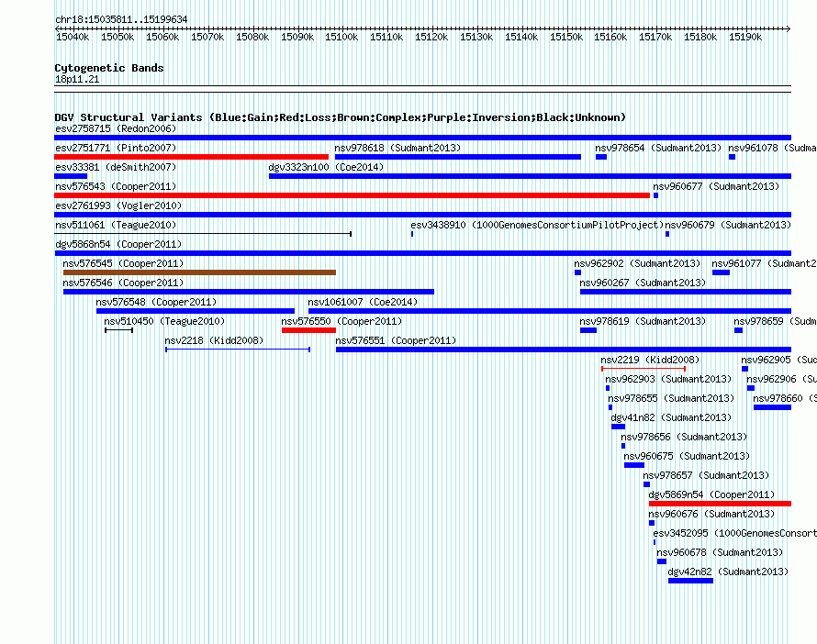The width and height of the screenshot is (817, 644).
Task: Open nsv978656 (Sudmant2013) label
Action: click(x=684, y=437)
